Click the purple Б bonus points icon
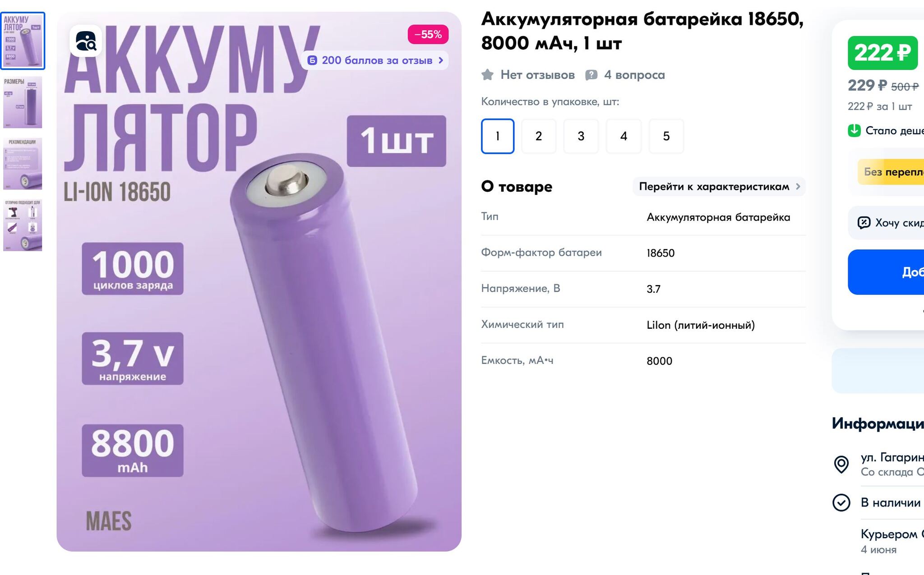This screenshot has height=575, width=924. coord(312,60)
